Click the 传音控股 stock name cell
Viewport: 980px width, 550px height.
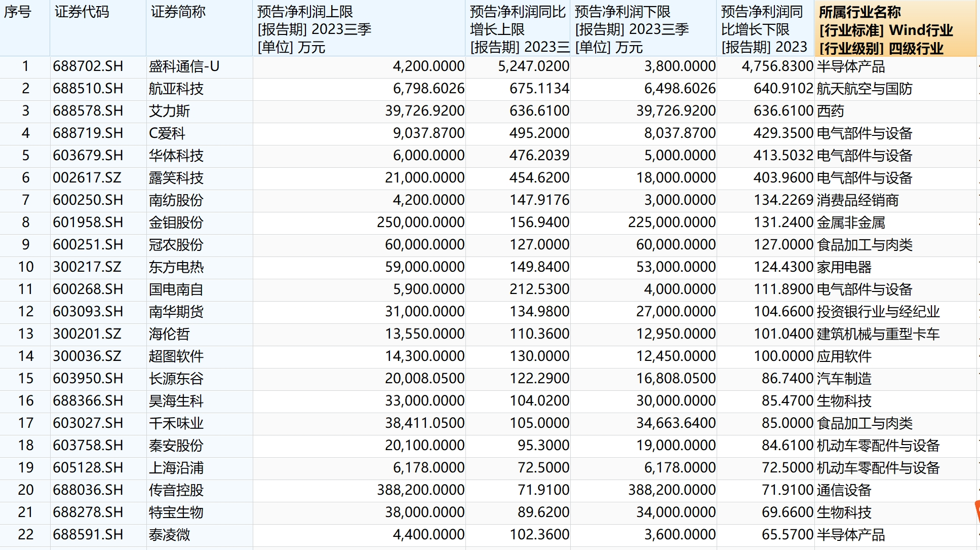(x=176, y=490)
